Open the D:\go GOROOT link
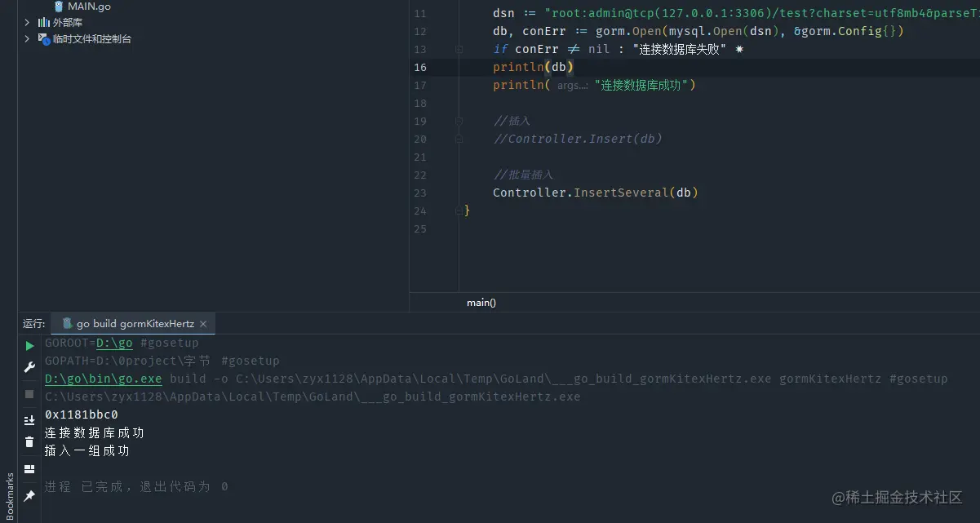The image size is (980, 523). (114, 343)
